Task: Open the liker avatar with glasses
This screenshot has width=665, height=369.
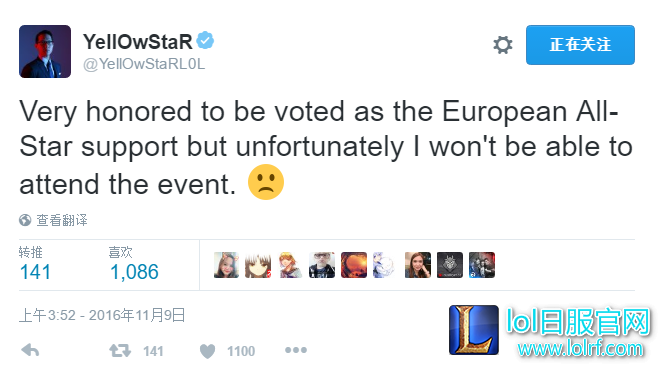Action: click(x=322, y=265)
